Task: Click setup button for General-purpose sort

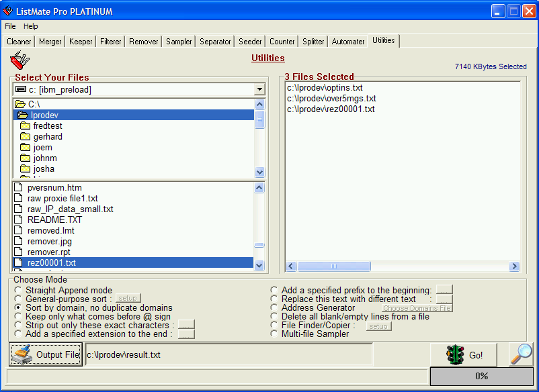Action: coord(128,298)
